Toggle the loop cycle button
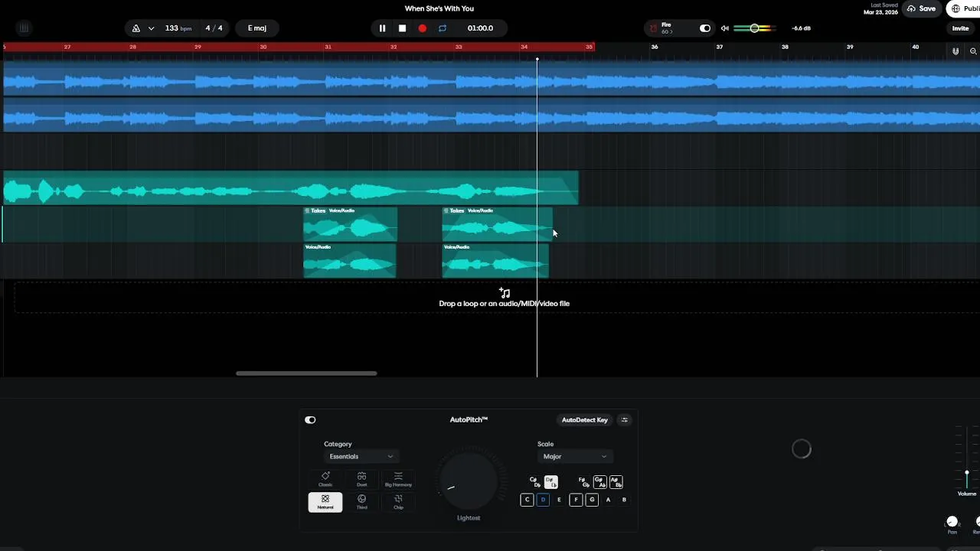 (x=442, y=28)
